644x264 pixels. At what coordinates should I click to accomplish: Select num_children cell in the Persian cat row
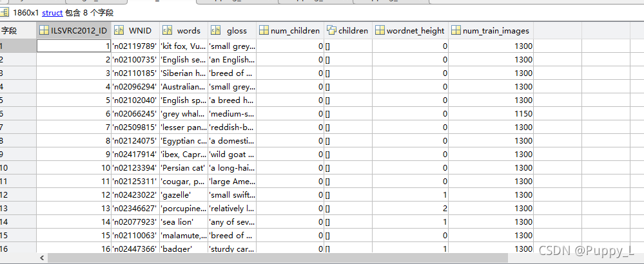point(290,167)
